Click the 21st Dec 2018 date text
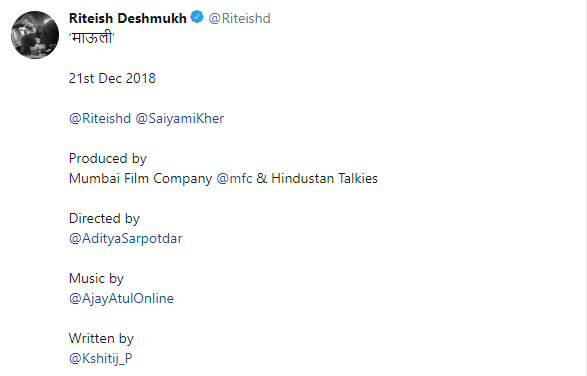Viewport: 587px width, 376px height. [x=112, y=78]
